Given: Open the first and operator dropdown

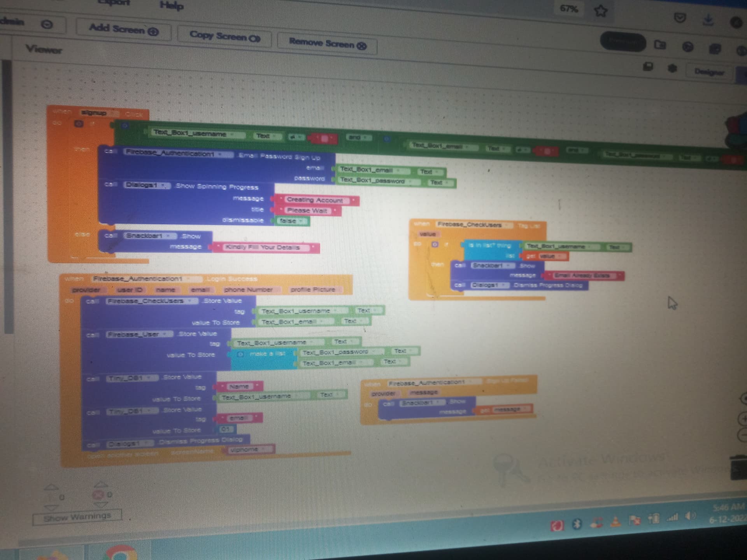Looking at the screenshot, I should 358,137.
